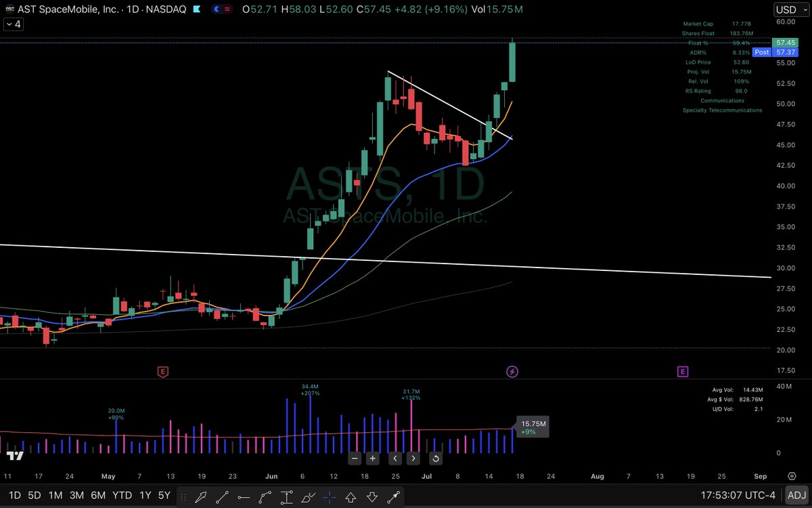Reset the chart view
Viewport: 812px width, 508px height.
(x=436, y=459)
